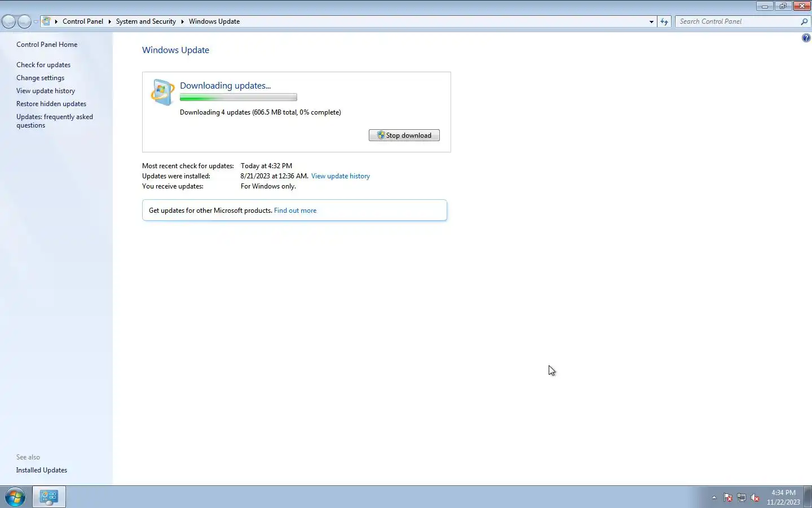
Task: Open Help via the question mark icon
Action: [806, 38]
